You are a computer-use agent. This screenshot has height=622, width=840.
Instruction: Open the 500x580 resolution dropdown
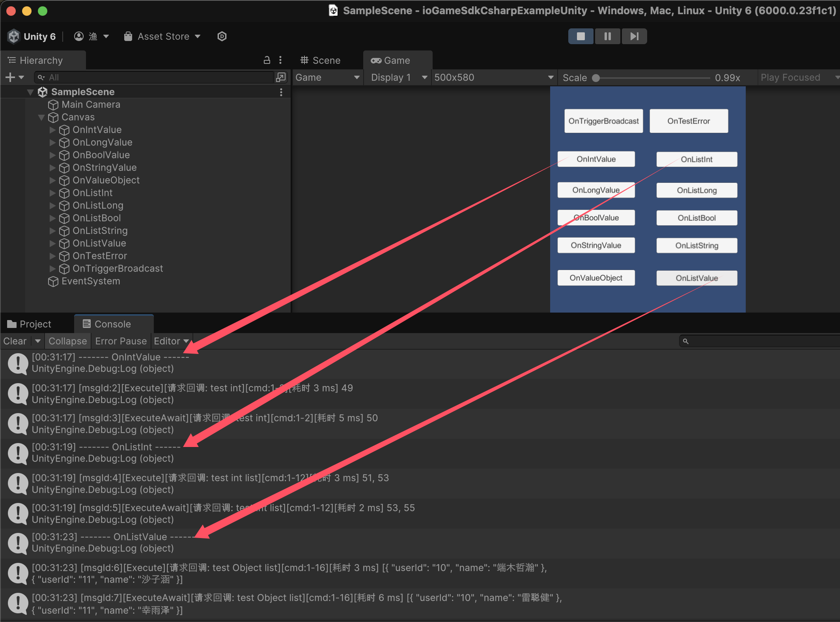coord(494,78)
